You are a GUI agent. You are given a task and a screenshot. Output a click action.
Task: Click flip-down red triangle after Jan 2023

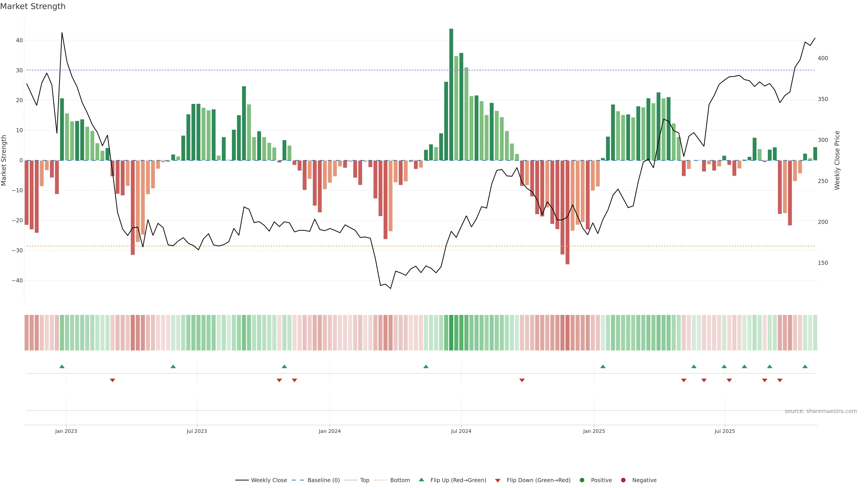click(x=113, y=380)
